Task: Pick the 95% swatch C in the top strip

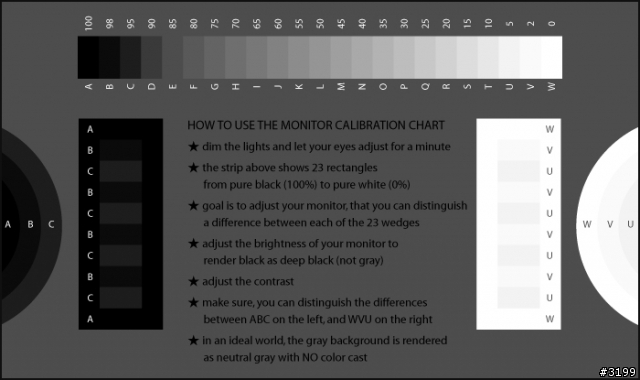Action: click(131, 58)
